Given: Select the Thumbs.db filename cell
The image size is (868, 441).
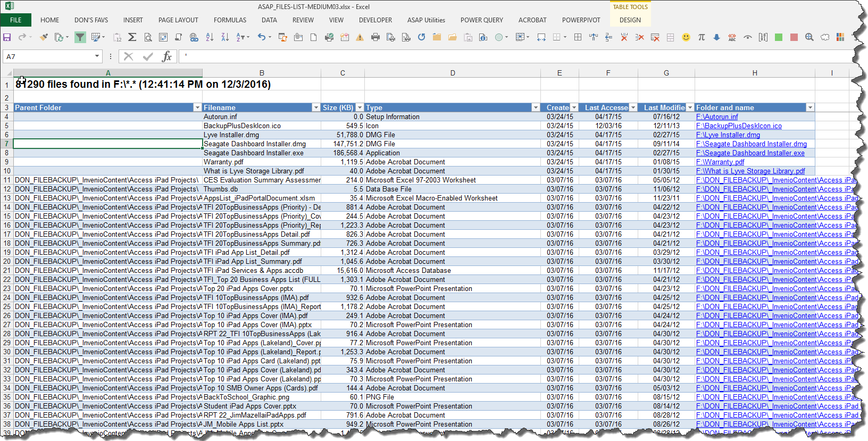Looking at the screenshot, I should (x=262, y=189).
